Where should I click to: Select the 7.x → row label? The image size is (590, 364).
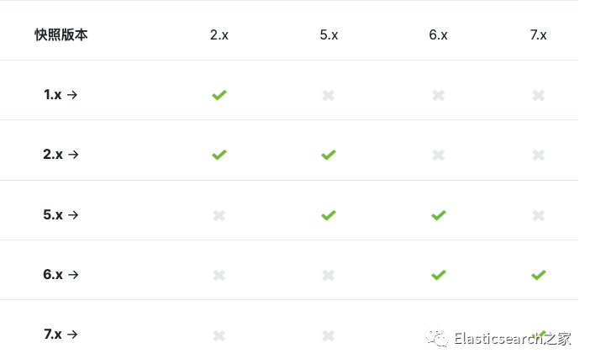(61, 335)
